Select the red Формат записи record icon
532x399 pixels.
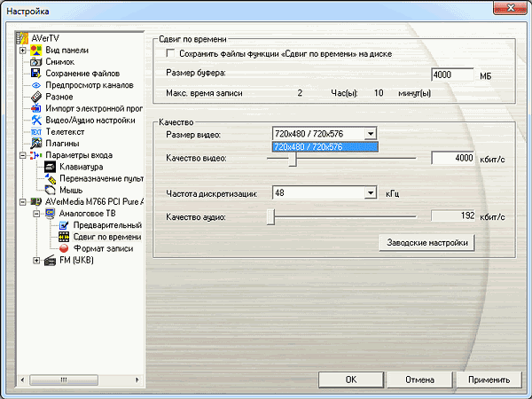pyautogui.click(x=64, y=248)
